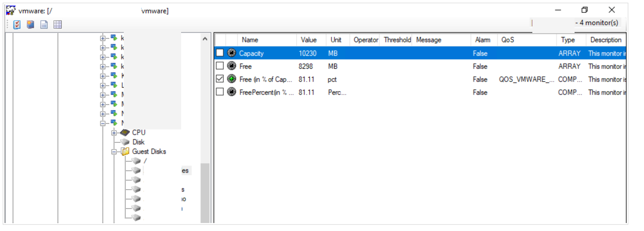Image resolution: width=644 pixels, height=231 pixels.
Task: Click the VM icon of the node starting with L
Action: pos(114,85)
